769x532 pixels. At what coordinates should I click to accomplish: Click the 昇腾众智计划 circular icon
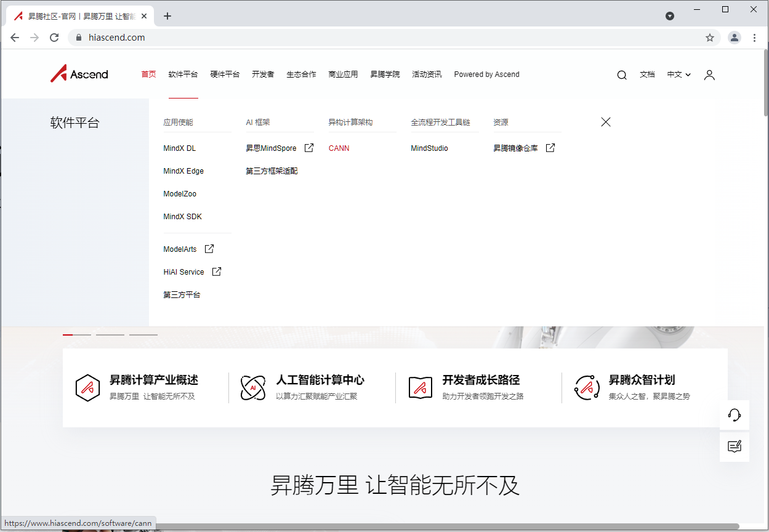coord(587,388)
